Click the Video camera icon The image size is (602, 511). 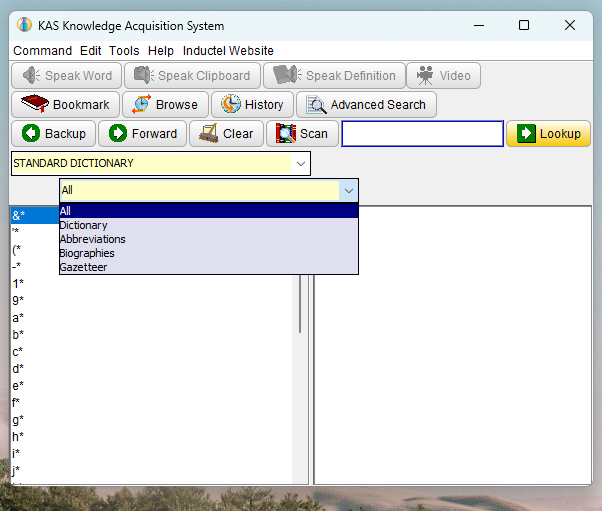425,75
